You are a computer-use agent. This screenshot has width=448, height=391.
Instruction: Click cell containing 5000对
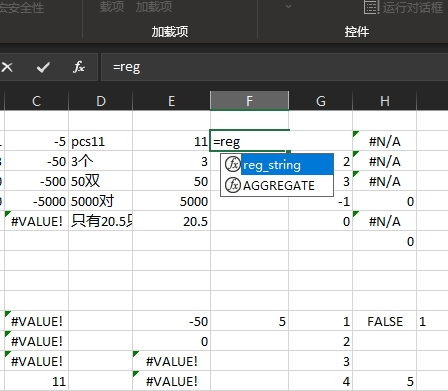(x=101, y=201)
